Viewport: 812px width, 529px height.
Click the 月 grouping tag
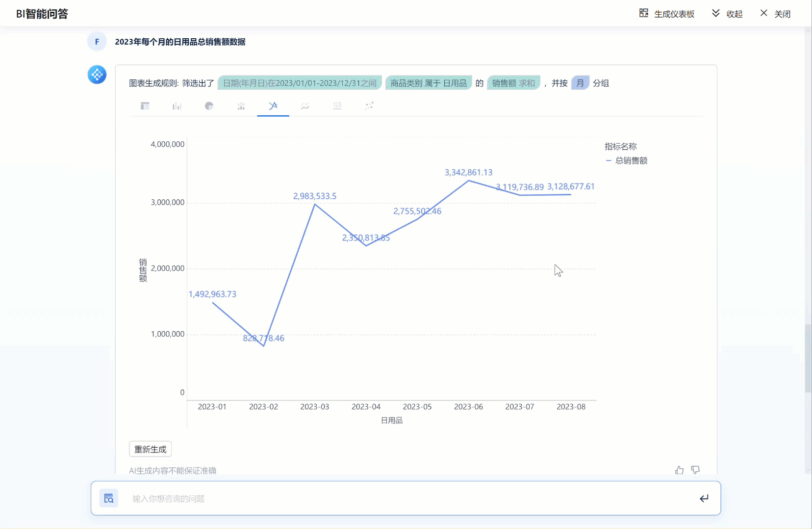click(x=580, y=83)
